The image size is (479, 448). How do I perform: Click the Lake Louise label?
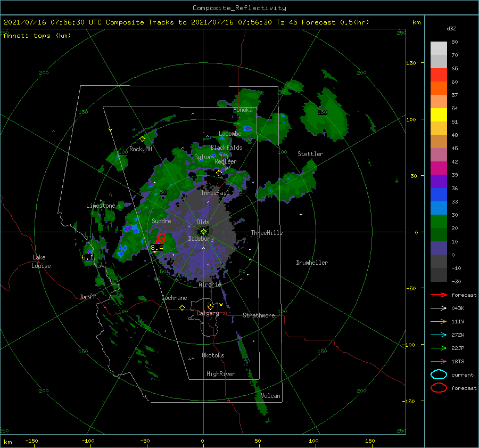pyautogui.click(x=41, y=262)
